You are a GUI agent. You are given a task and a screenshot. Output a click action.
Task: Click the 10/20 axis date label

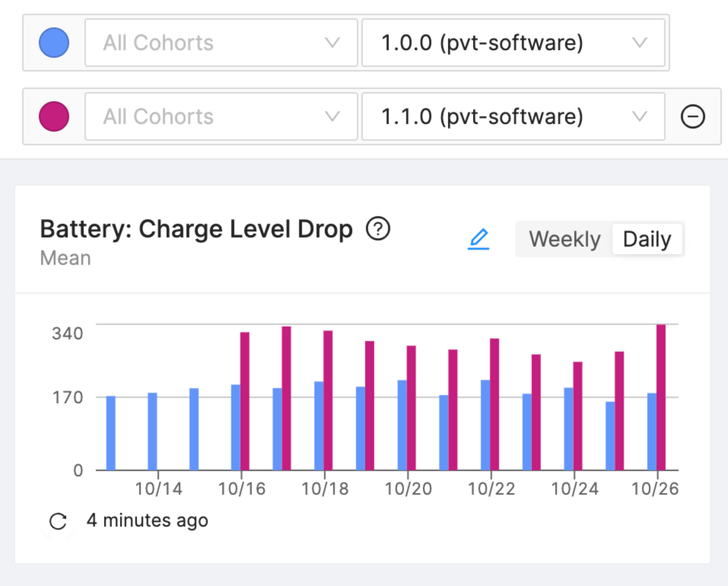click(x=408, y=489)
